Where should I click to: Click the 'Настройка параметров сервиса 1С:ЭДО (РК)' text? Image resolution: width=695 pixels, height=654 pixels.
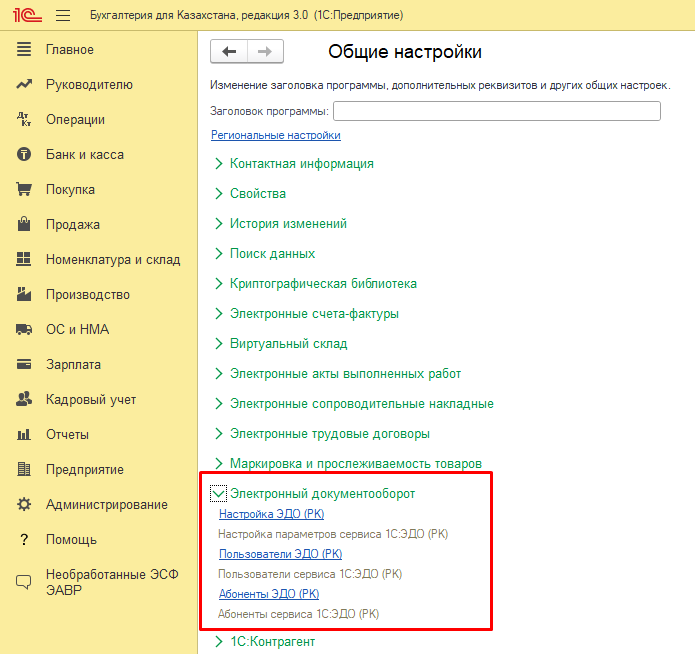coord(333,534)
